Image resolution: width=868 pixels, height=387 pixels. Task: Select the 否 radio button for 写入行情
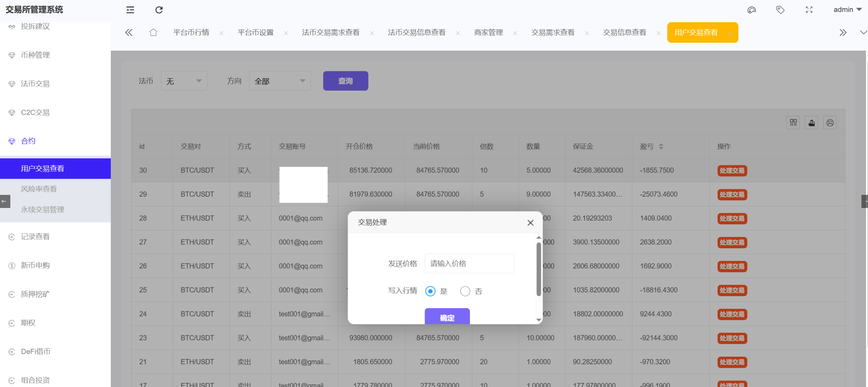coord(465,291)
